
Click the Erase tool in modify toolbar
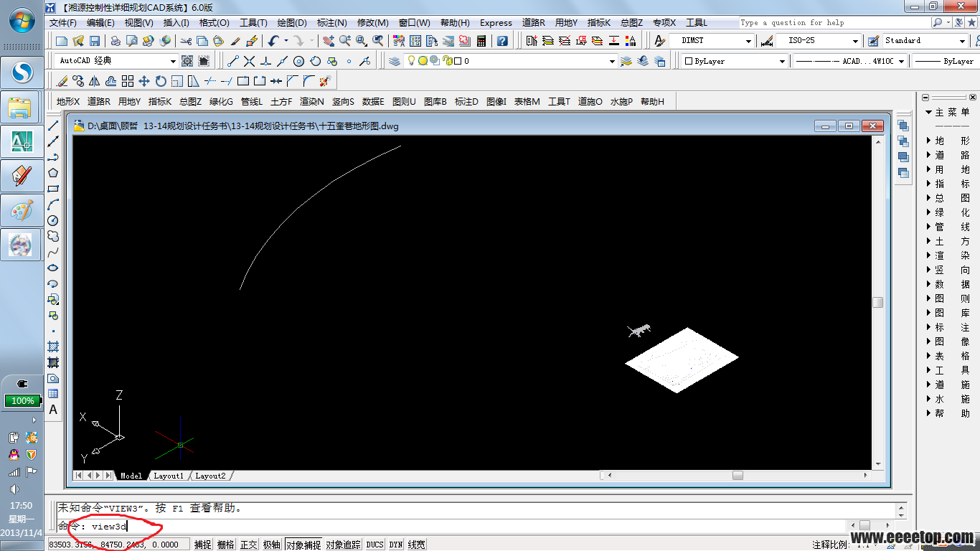62,81
